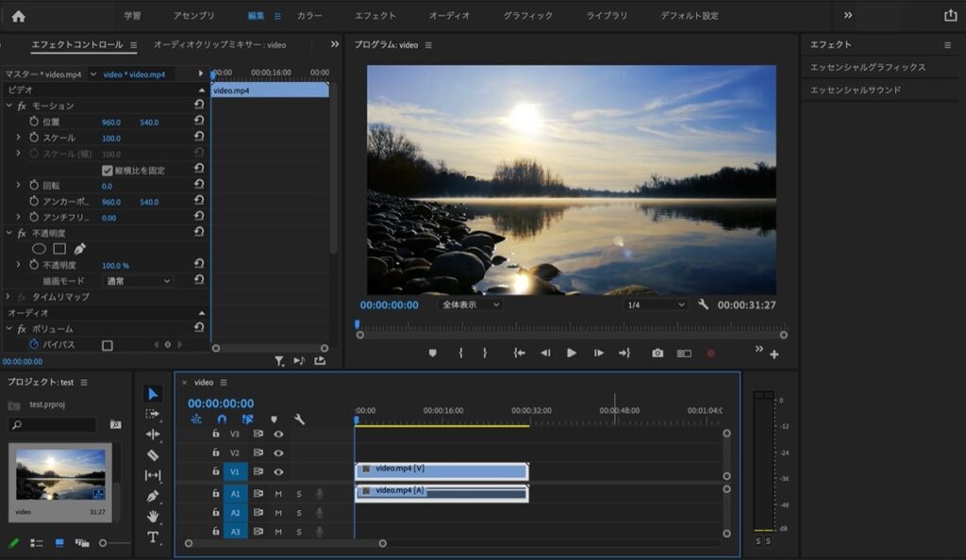The height and width of the screenshot is (560, 966).
Task: Step back one frame
Action: click(545, 353)
